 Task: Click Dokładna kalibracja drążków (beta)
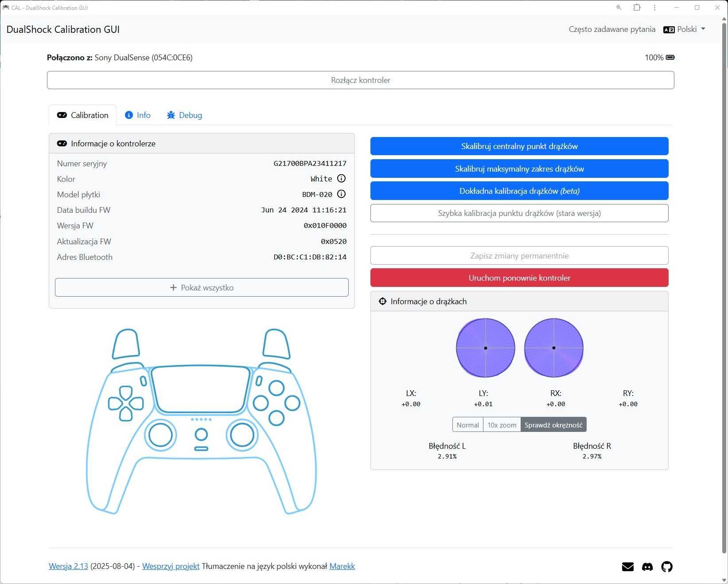(519, 191)
